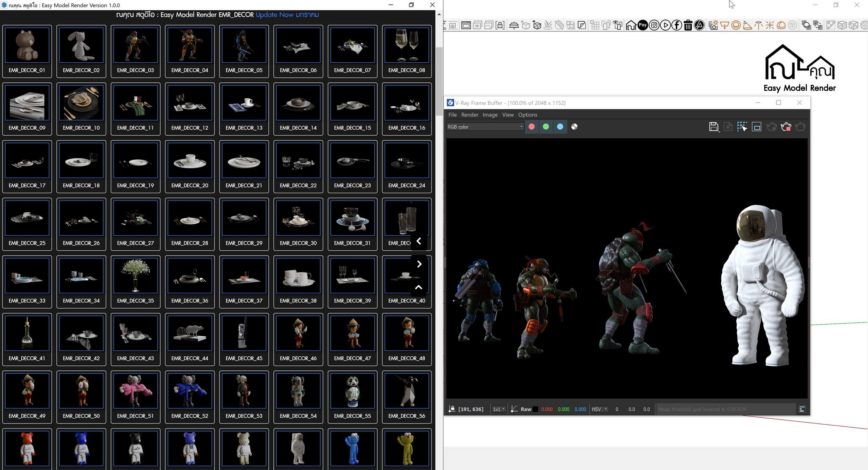Viewport: 868px width, 470px height.
Task: Show the Frame Buffer history and corrections panel icon
Action: click(802, 409)
